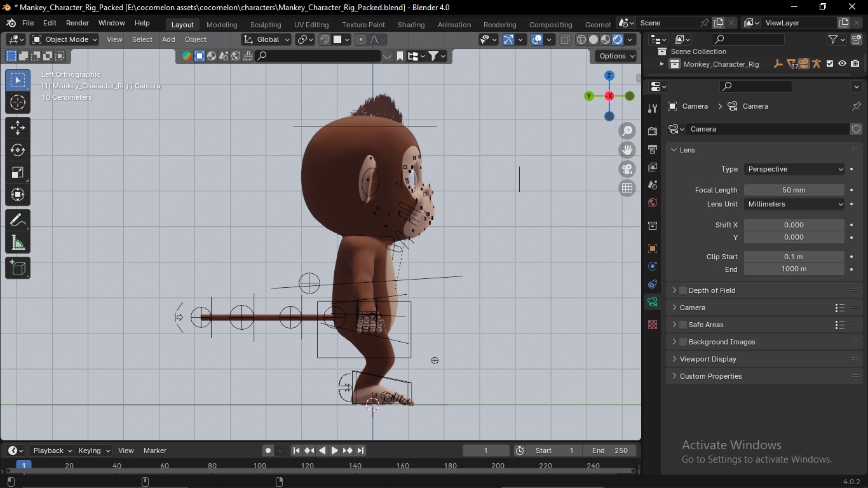Screen dimensions: 868x488
Task: Toggle camera view with camera gizmo
Action: click(627, 169)
